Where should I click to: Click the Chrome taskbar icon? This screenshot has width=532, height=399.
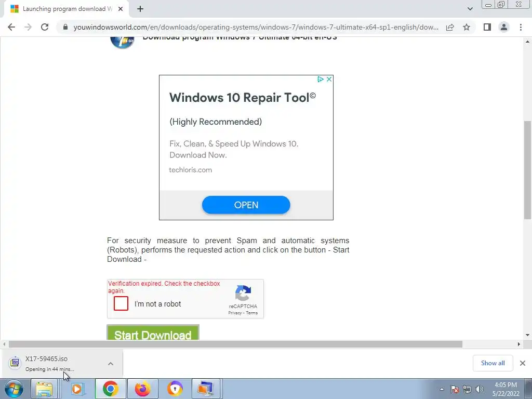(x=110, y=389)
